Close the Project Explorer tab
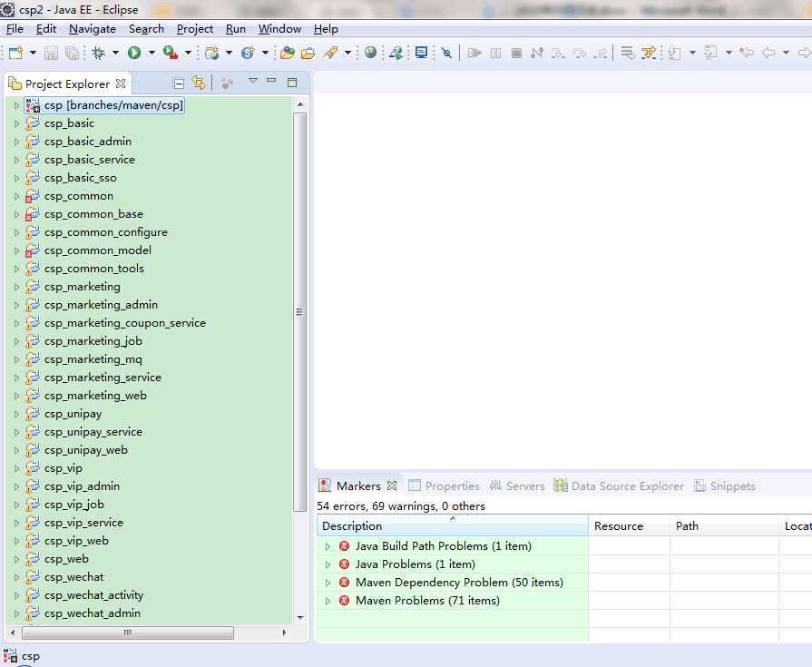The height and width of the screenshot is (667, 812). [x=121, y=83]
